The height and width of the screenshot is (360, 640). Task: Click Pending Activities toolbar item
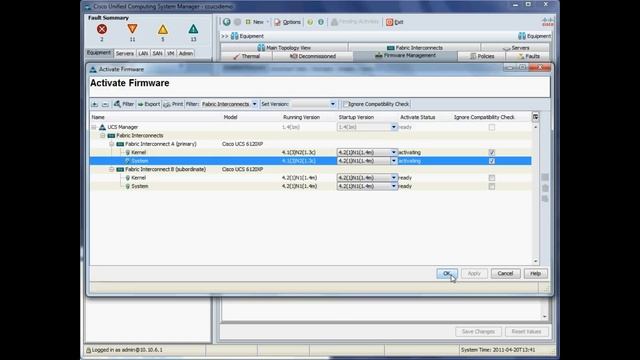click(x=355, y=22)
